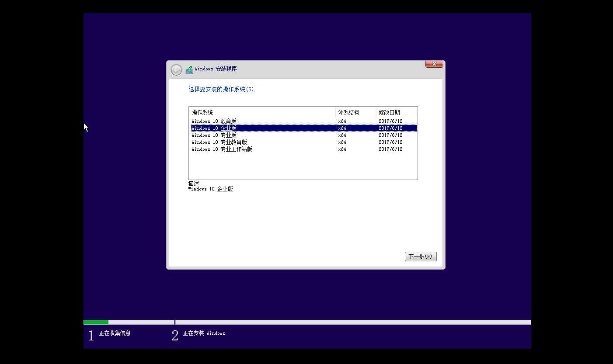Click x64 in the 教育版 row
Viewport: 613px width, 364px height.
342,121
